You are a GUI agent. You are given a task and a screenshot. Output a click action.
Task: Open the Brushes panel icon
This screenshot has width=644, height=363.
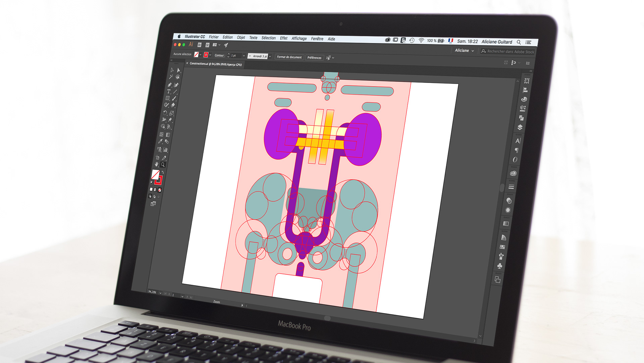501,257
